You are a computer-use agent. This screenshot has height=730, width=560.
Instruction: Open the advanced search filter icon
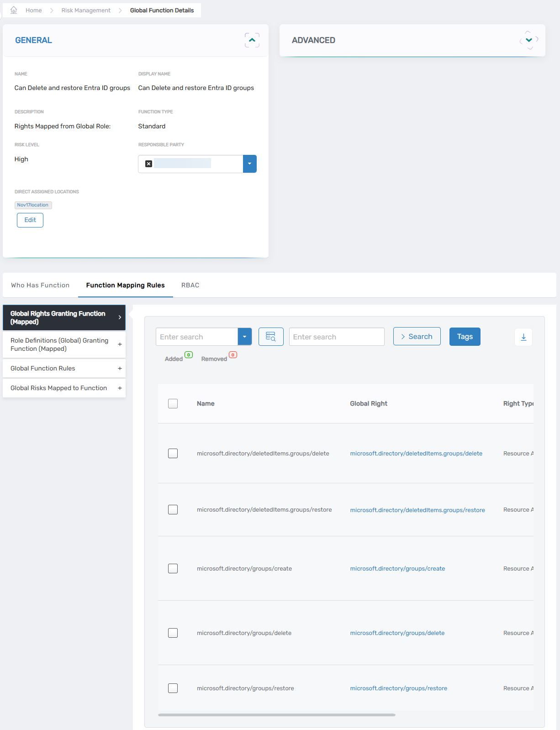coord(271,337)
